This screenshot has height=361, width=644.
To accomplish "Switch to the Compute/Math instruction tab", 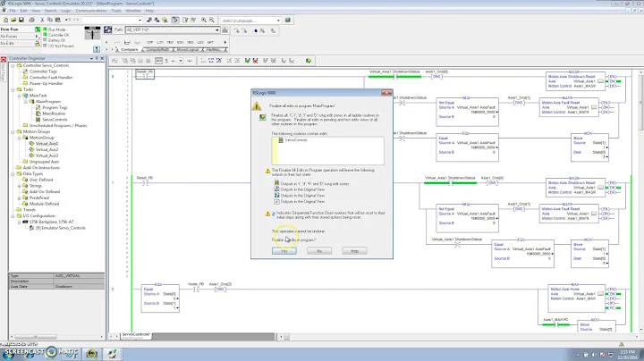I will tap(157, 50).
